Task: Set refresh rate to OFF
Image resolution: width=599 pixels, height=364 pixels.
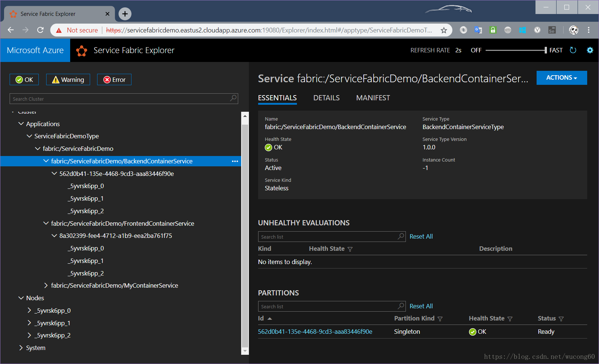Action: [x=476, y=50]
